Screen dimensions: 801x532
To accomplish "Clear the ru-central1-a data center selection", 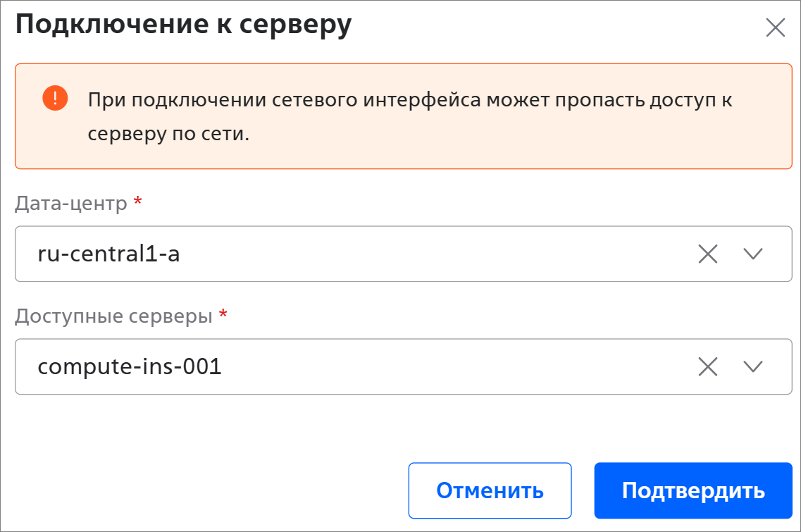I will click(x=707, y=254).
